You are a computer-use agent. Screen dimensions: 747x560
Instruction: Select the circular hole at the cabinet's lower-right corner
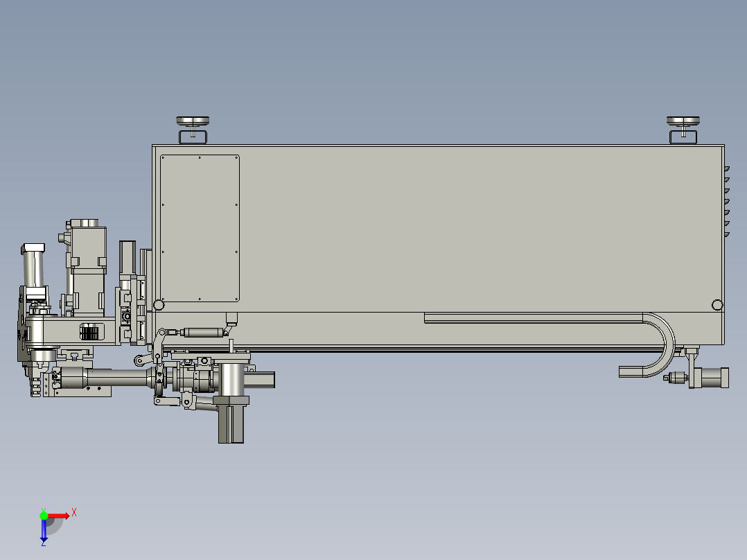pos(717,305)
